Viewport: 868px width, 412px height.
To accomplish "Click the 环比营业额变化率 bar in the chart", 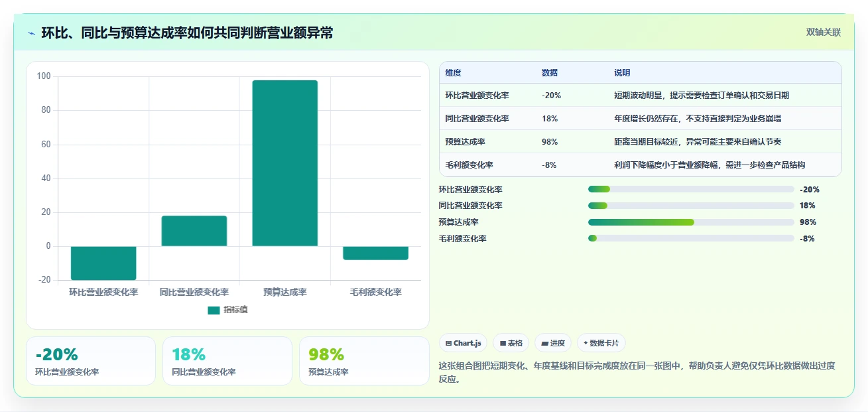I will (x=103, y=263).
